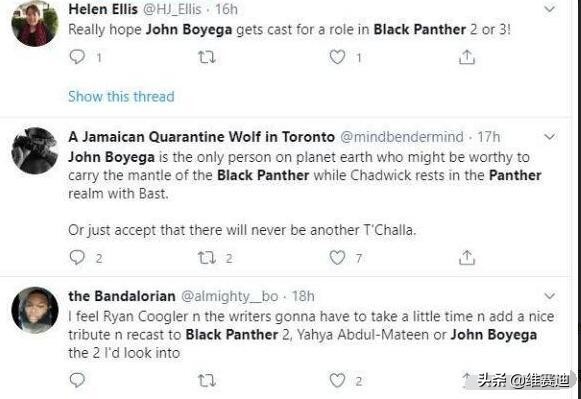Image resolution: width=581 pixels, height=399 pixels.
Task: Open the Jamaican Quarantine Wolf avatar
Action: (x=35, y=150)
